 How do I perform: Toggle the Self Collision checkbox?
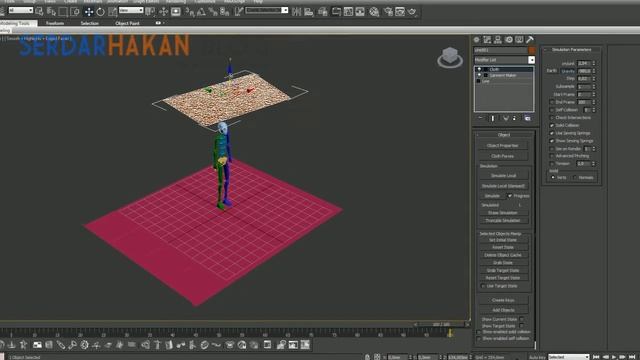(551, 110)
